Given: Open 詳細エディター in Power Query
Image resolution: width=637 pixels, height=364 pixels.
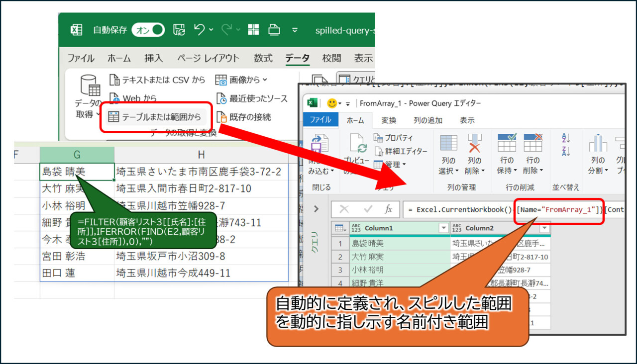Looking at the screenshot, I should (400, 151).
